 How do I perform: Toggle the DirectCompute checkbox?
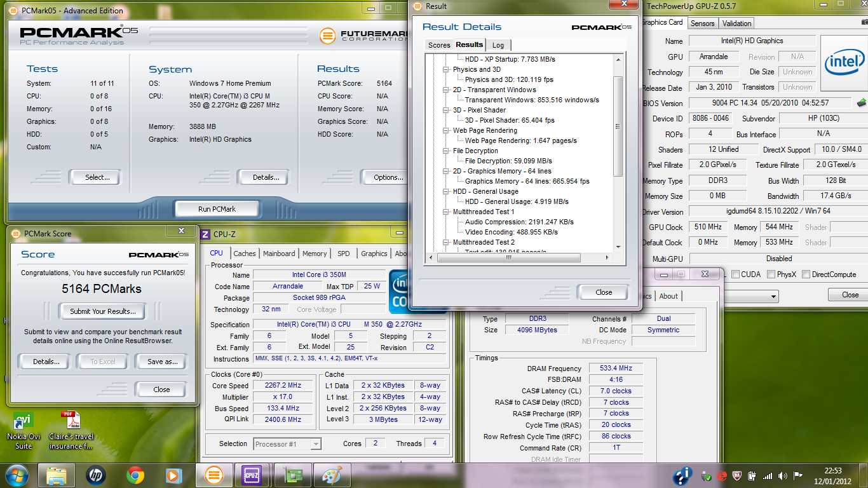coord(806,274)
